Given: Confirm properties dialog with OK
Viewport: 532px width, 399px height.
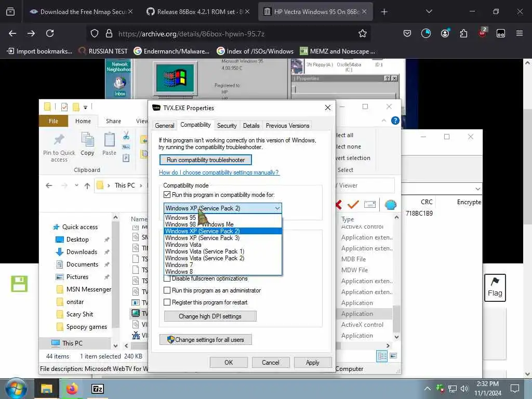Looking at the screenshot, I should click(x=229, y=362).
